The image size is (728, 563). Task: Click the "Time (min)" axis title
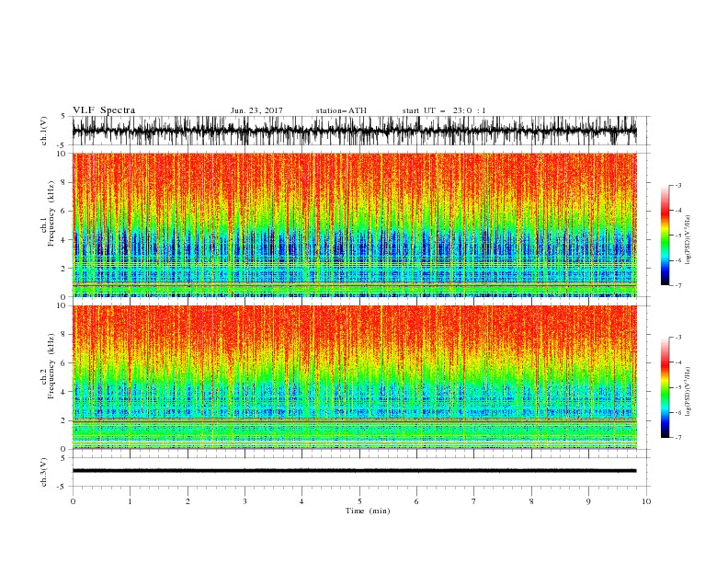(368, 511)
